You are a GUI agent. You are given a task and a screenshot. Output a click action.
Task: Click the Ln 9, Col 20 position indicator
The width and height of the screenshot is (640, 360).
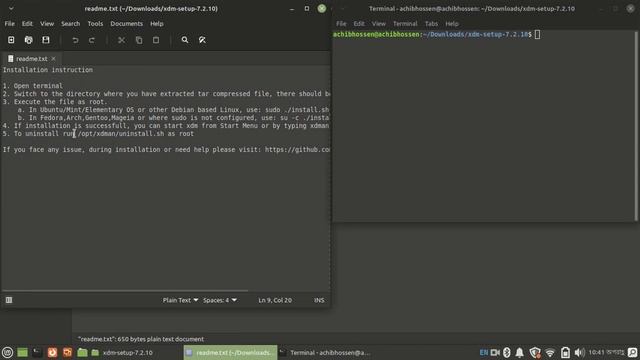[x=275, y=300]
